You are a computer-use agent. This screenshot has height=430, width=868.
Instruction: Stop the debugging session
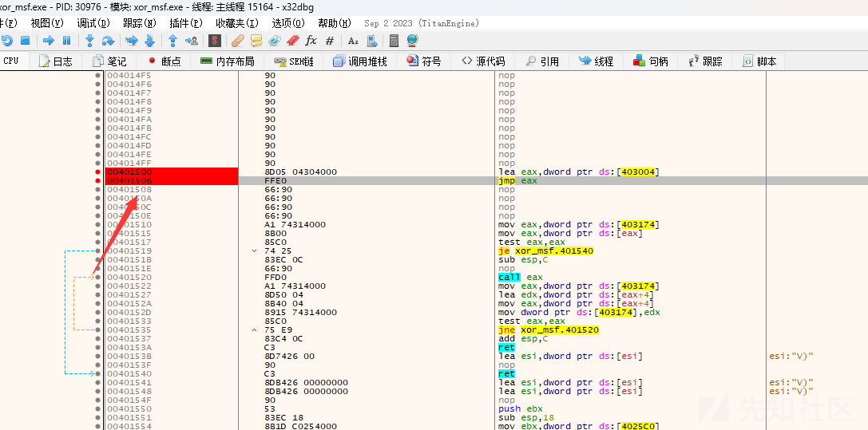[x=25, y=41]
